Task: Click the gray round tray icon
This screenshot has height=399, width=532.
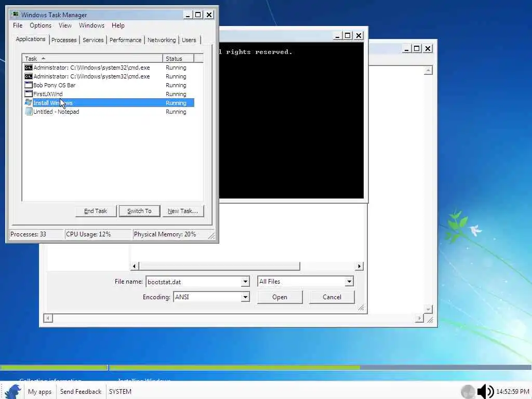Action: 468,392
